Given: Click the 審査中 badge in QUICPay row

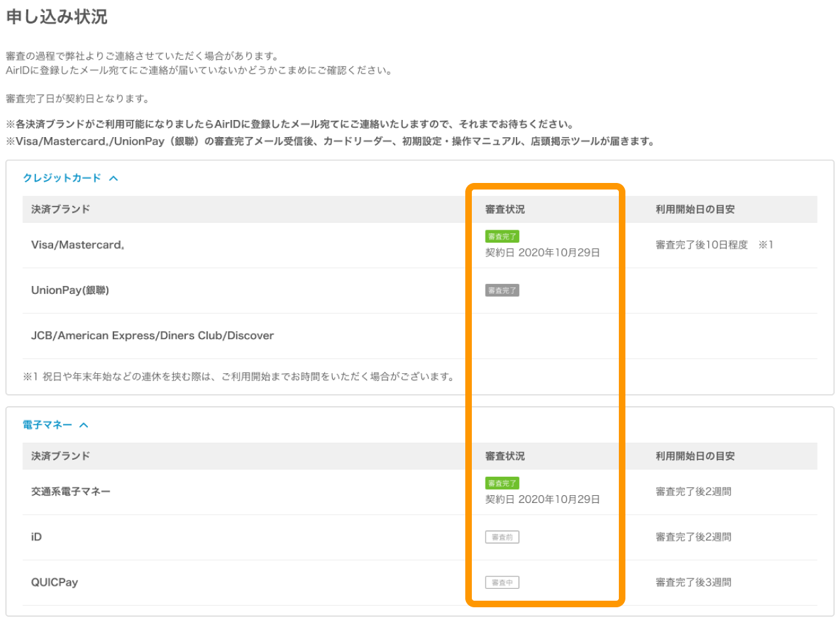Looking at the screenshot, I should click(502, 582).
